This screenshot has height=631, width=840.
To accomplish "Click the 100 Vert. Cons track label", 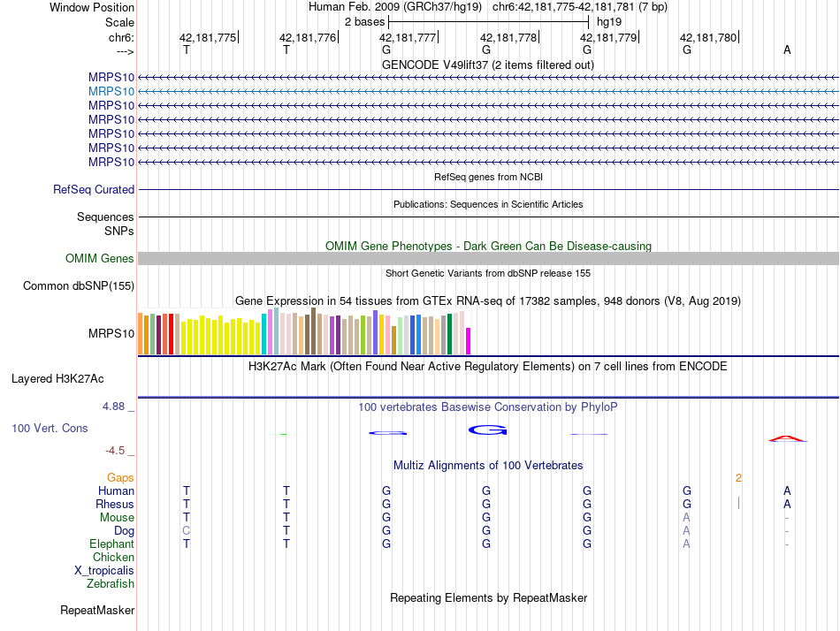I will click(50, 428).
